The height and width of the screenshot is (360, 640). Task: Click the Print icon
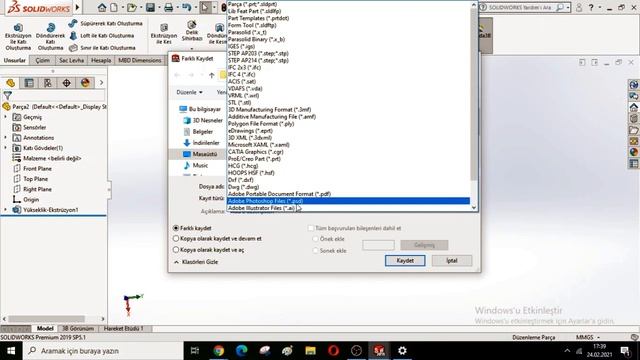click(x=168, y=7)
